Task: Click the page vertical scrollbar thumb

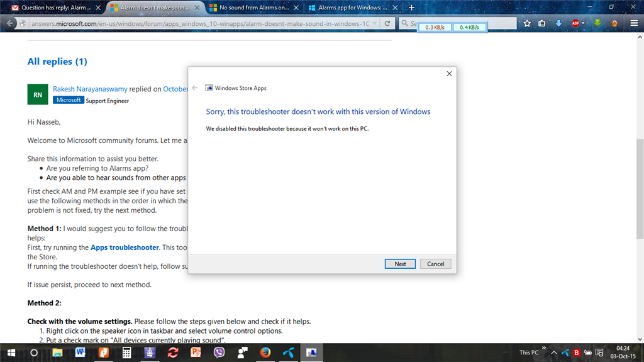Action: (640, 189)
